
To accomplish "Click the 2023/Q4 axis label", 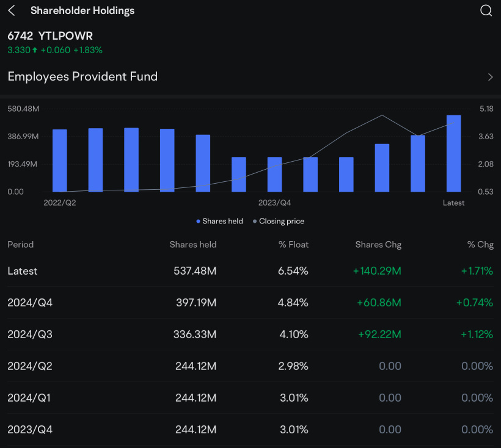I will pyautogui.click(x=274, y=203).
